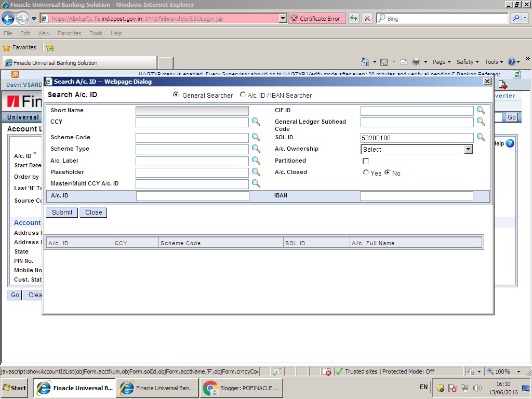
Task: Open the Safety dropdown menu
Action: pos(465,61)
